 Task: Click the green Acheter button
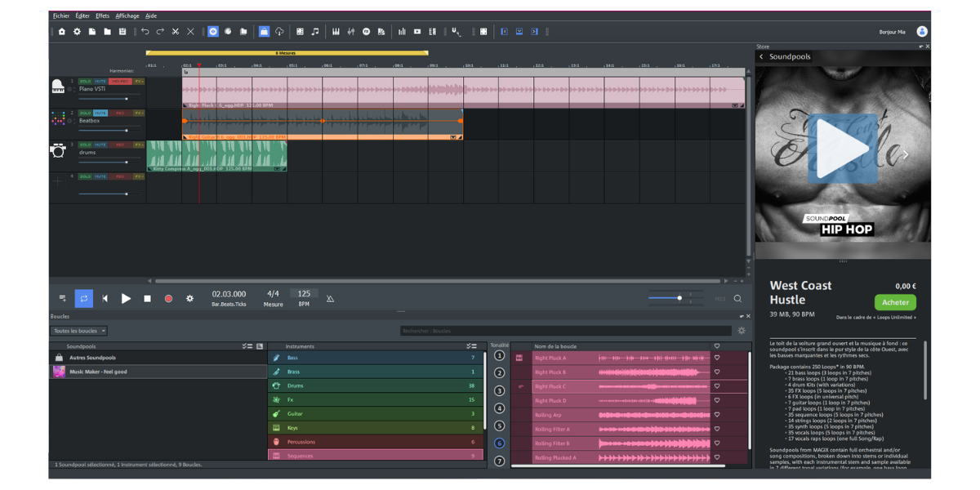point(895,302)
